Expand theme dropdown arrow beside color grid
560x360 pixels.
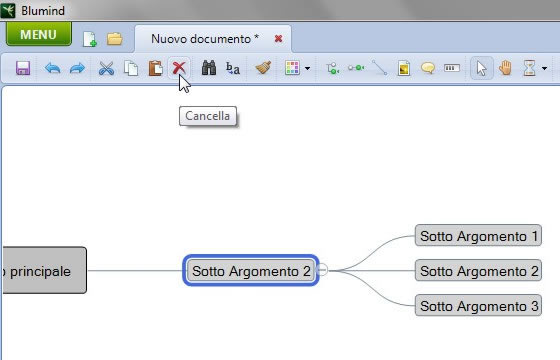[308, 68]
